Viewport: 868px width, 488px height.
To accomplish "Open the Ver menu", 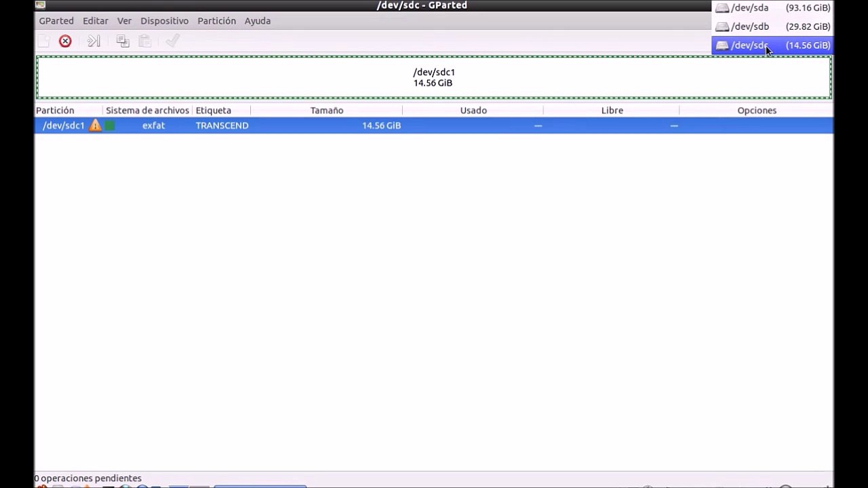I will coord(124,21).
